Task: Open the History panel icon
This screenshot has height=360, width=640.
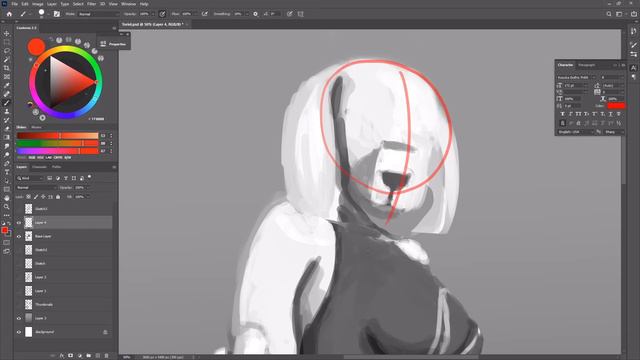Action: [x=633, y=31]
